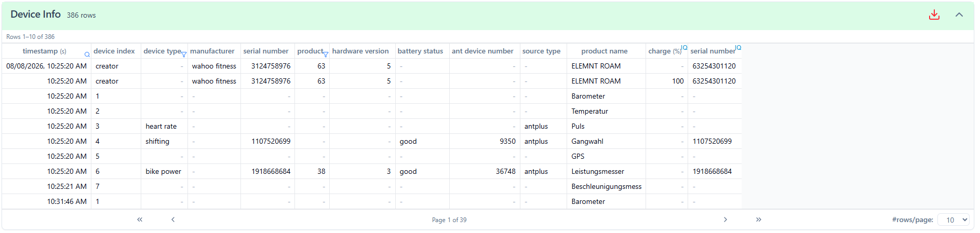Click the charge value 100 cell
980x233 pixels.
pyautogui.click(x=667, y=81)
